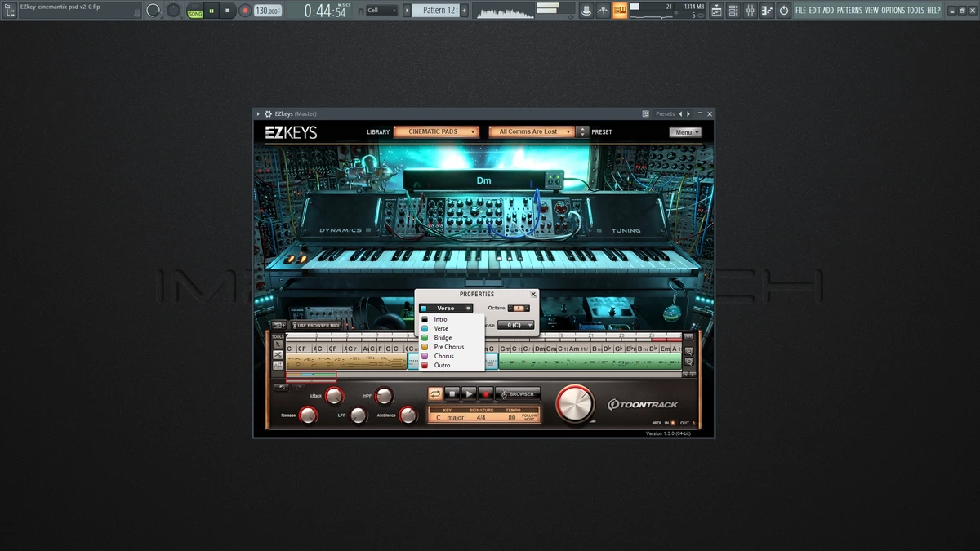Open the EZkeys plugin settings gear

coord(268,114)
